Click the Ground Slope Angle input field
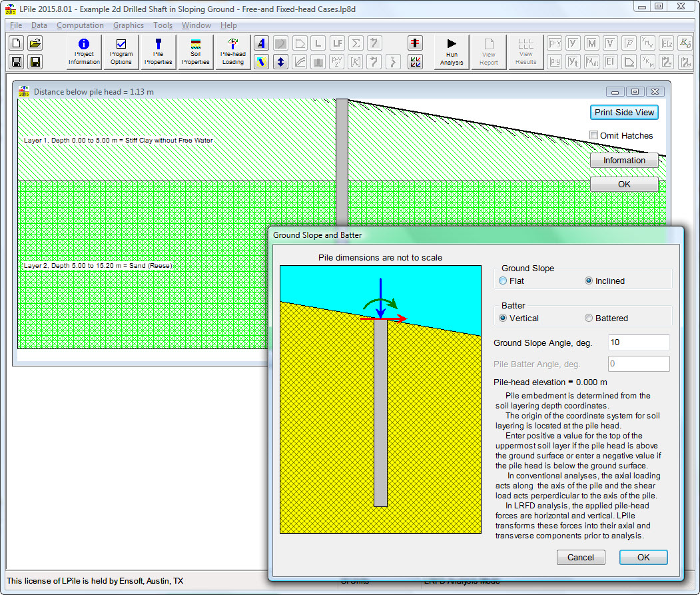This screenshot has height=595, width=700. pyautogui.click(x=639, y=342)
